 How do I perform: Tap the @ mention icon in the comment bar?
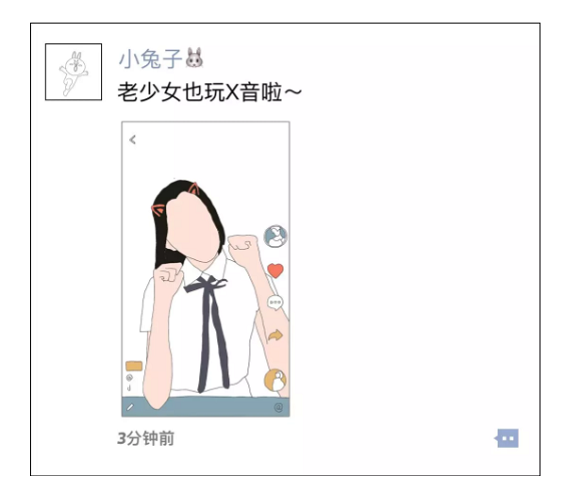coord(279,408)
